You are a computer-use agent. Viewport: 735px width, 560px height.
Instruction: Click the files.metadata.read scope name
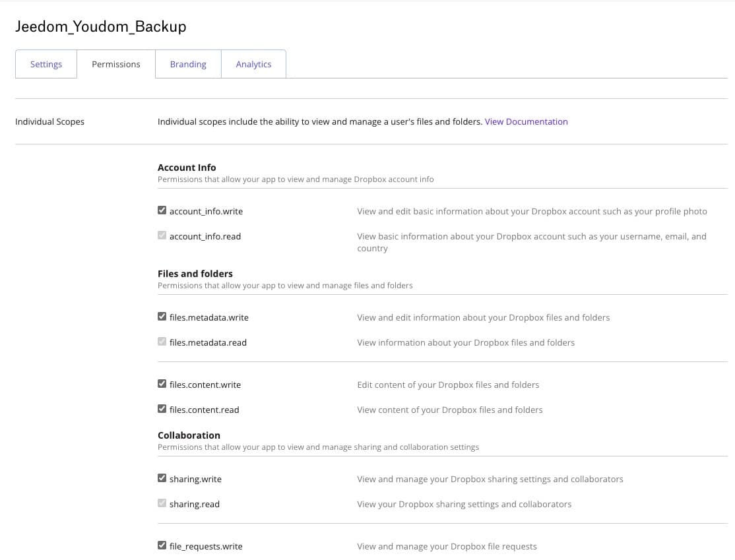[208, 342]
